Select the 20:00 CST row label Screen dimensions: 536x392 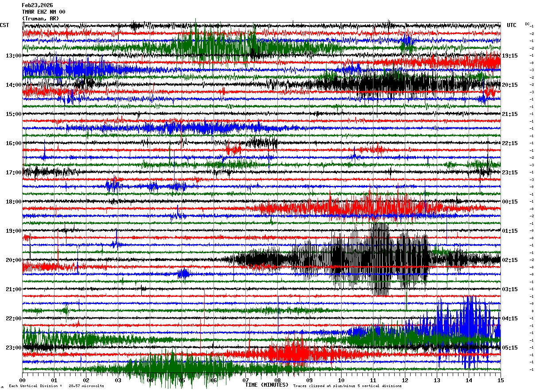14,260
